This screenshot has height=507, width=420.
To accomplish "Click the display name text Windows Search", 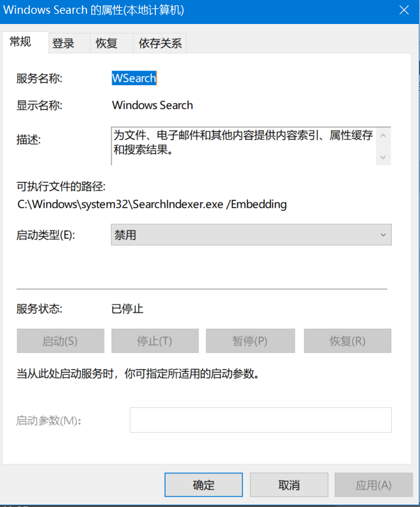I will click(x=152, y=105).
